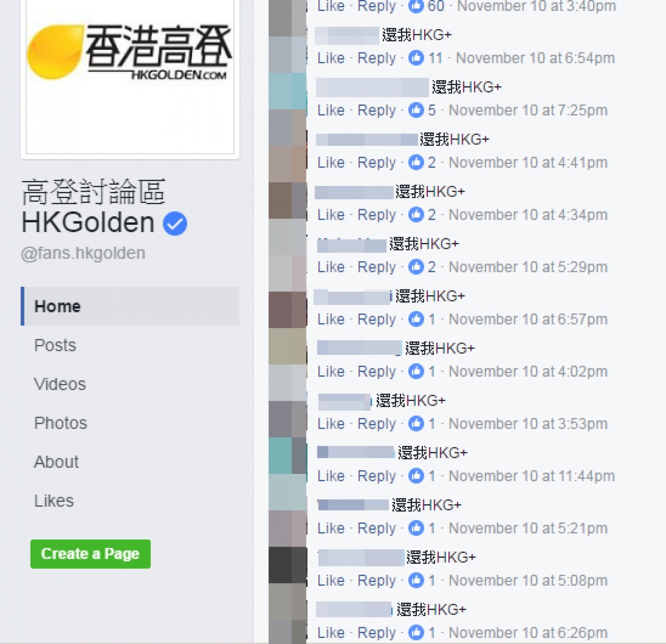Click the like icon showing 5 reactions
Screen dimensions: 666x644
pos(416,110)
